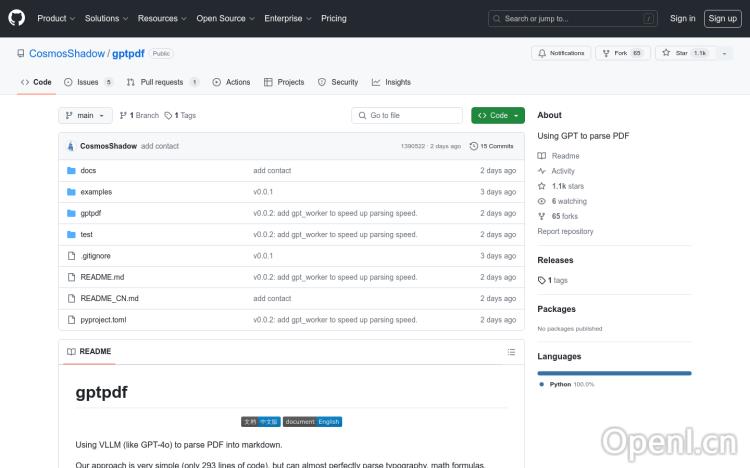Click the Sign up button
750x468 pixels.
(x=721, y=18)
